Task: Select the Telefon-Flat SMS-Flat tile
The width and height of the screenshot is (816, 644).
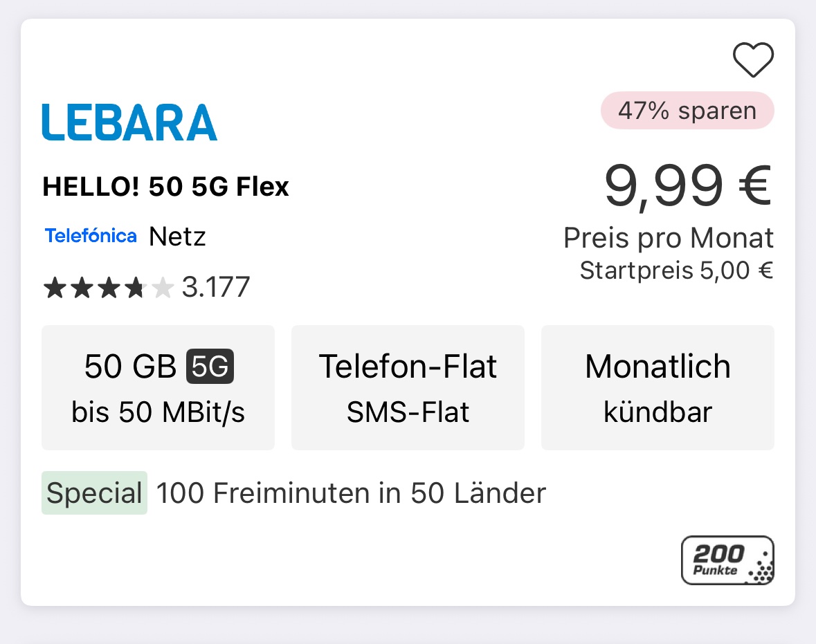Action: tap(408, 387)
